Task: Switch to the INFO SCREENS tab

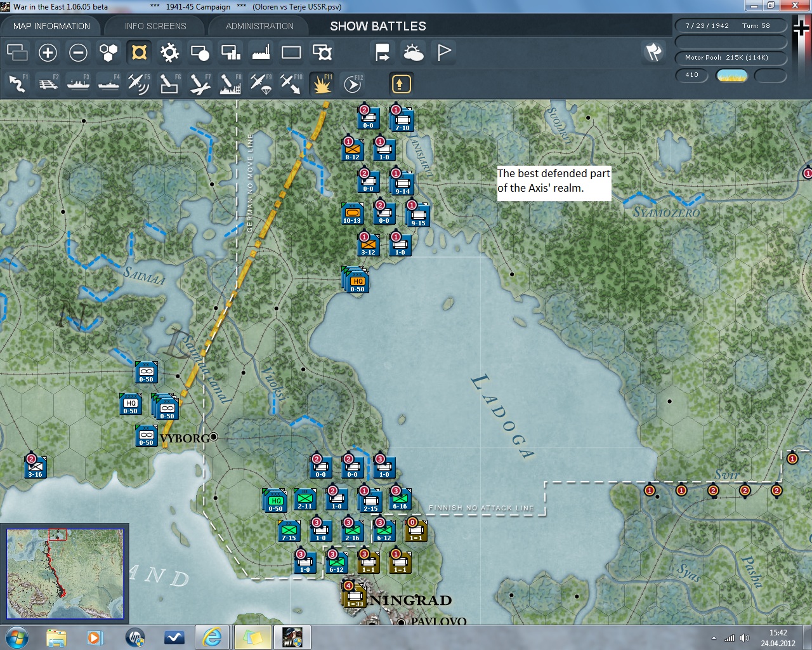Action: click(x=155, y=26)
